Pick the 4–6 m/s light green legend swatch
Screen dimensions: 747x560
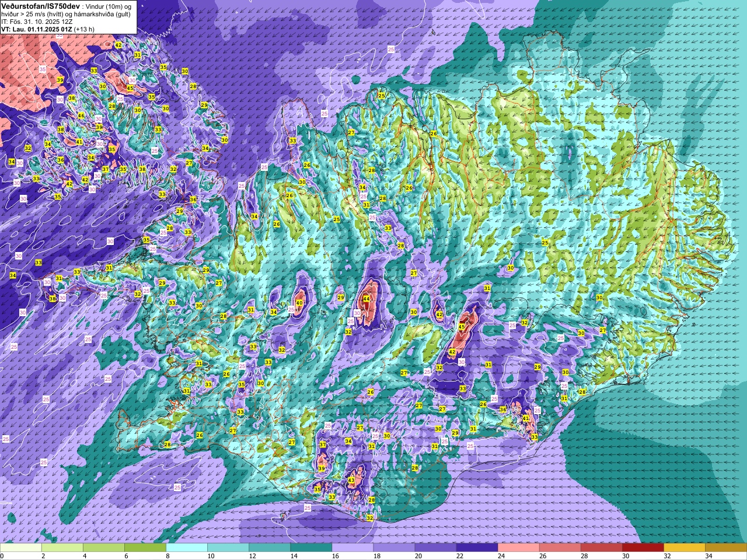(104, 548)
